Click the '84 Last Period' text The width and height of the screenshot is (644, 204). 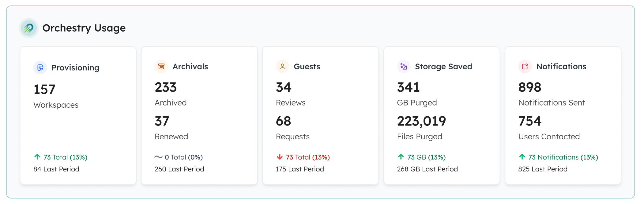[56, 169]
